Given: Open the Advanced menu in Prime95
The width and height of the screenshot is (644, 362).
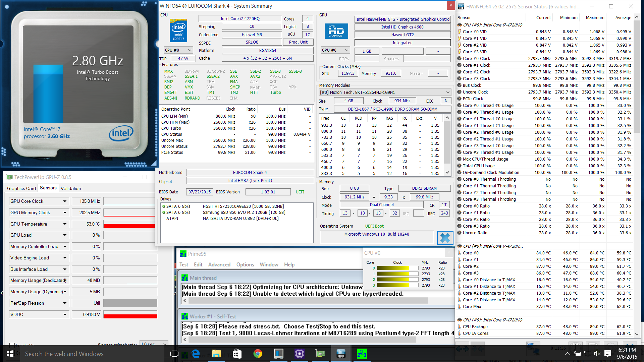Looking at the screenshot, I should tap(219, 264).
